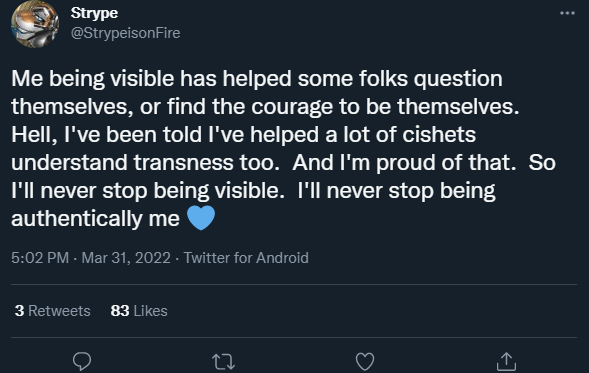
Task: Click the phrase 'authentically me' in tweet
Action: point(95,219)
